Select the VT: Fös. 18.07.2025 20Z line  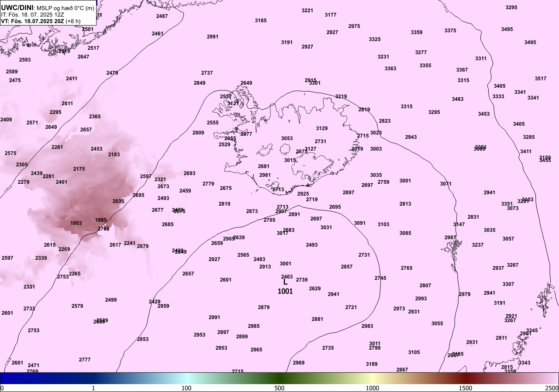(41, 21)
